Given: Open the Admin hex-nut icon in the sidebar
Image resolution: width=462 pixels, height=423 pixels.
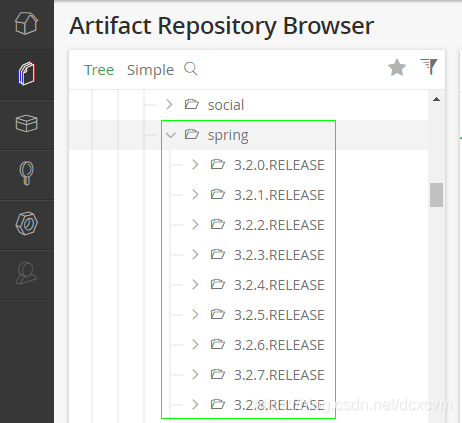Looking at the screenshot, I should click(26, 223).
